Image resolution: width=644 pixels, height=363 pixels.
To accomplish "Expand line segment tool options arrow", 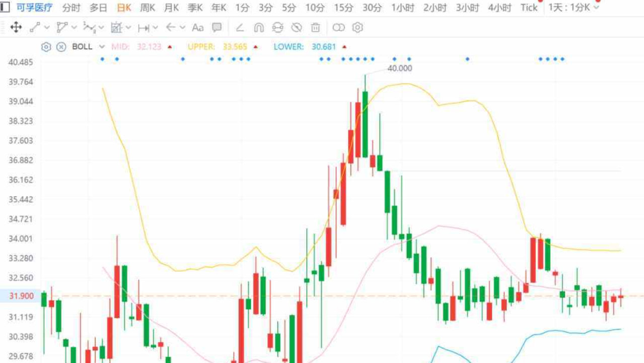I will [x=47, y=28].
